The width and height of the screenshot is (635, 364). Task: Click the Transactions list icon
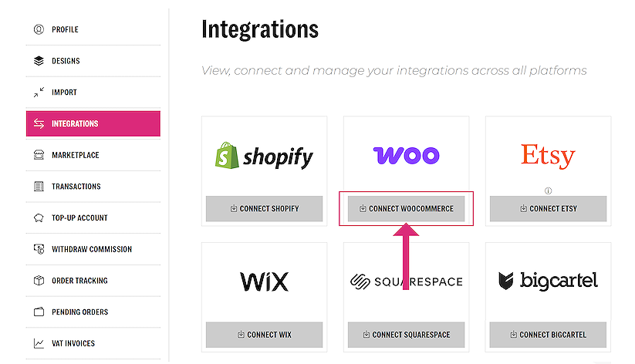click(39, 187)
